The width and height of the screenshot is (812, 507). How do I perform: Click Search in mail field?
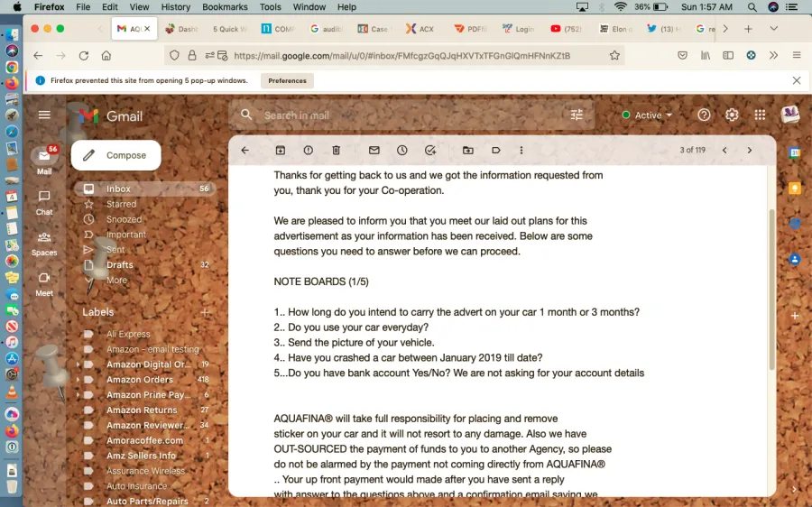click(411, 115)
